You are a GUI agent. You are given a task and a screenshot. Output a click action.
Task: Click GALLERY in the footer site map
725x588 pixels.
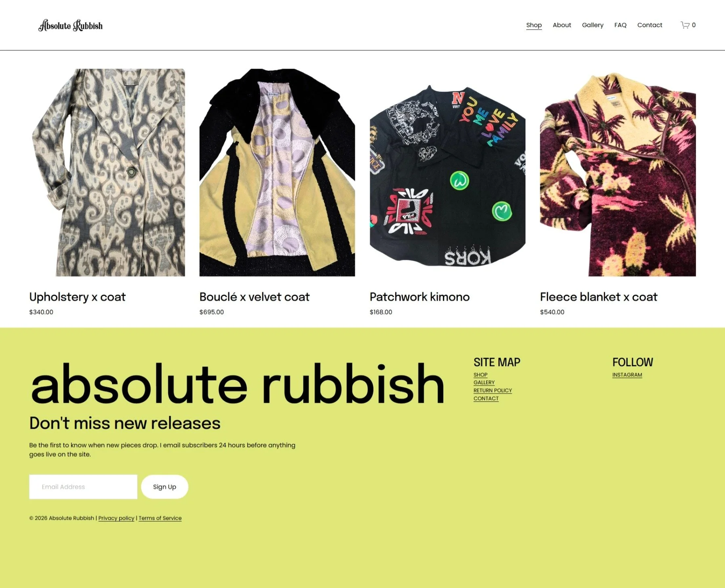tap(484, 382)
